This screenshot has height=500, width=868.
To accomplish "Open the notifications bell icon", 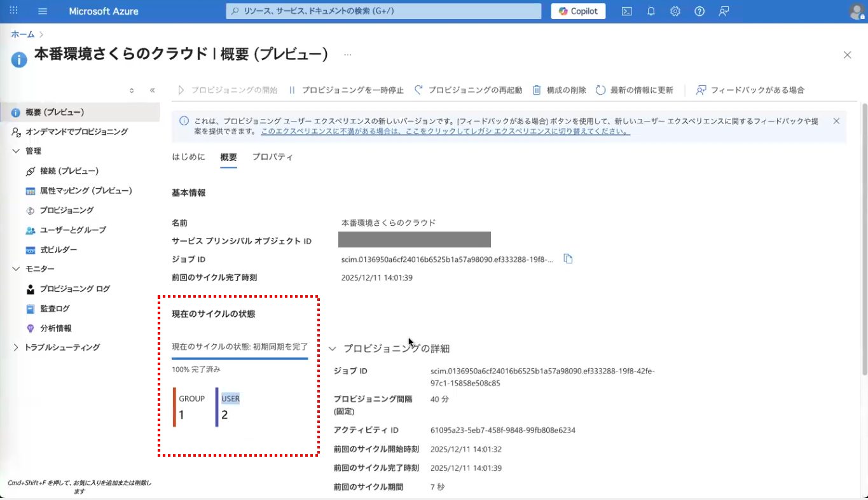I will click(x=651, y=11).
